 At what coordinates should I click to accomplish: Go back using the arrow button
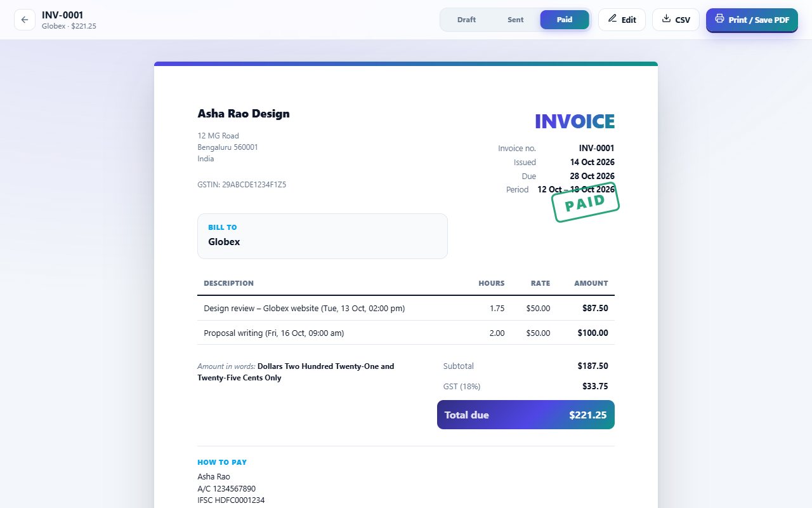[25, 20]
